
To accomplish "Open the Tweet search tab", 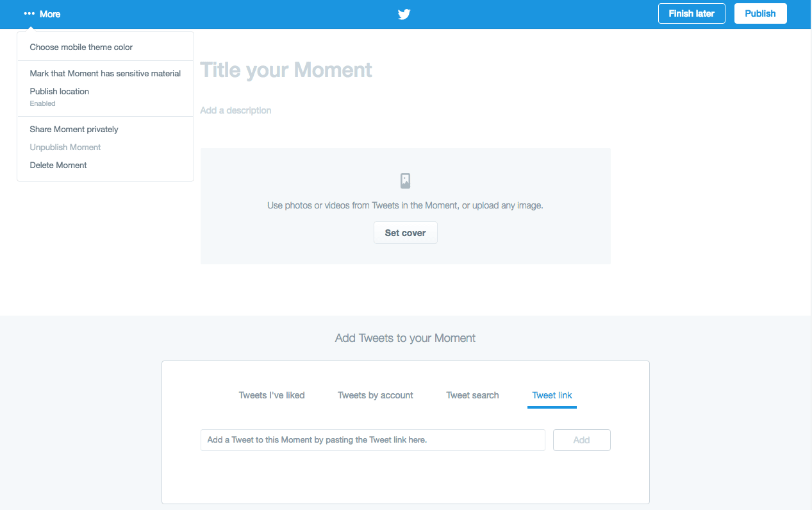I will coord(472,395).
